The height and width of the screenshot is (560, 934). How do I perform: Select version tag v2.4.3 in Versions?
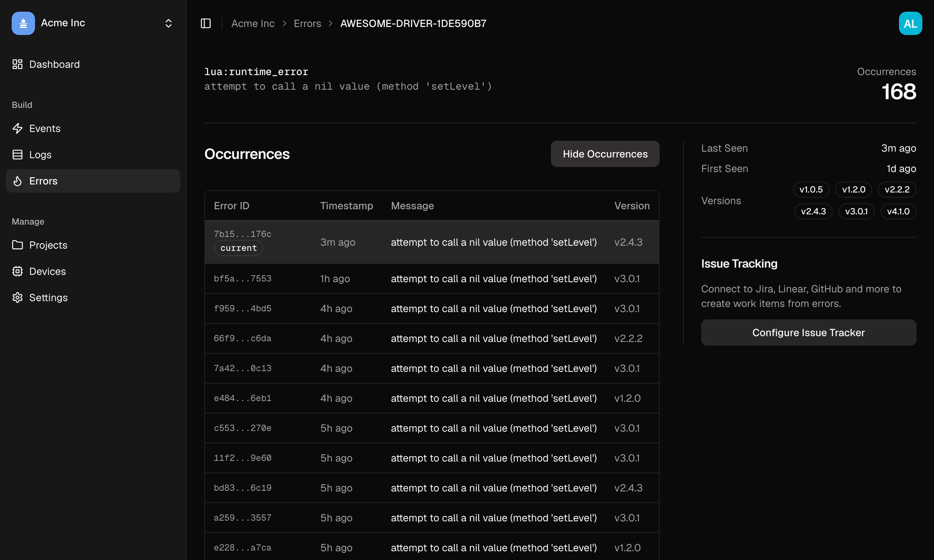point(813,211)
